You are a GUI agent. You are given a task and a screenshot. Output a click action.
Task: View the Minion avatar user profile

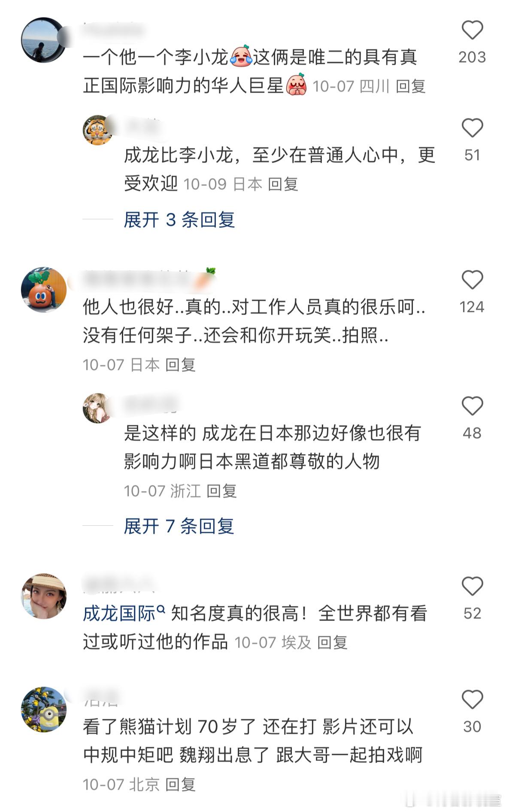[x=44, y=709]
